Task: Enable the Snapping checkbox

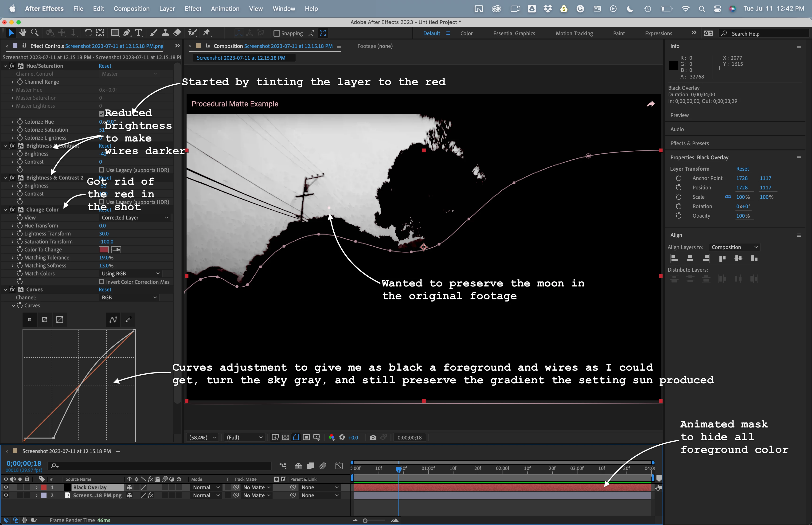Action: (x=277, y=33)
